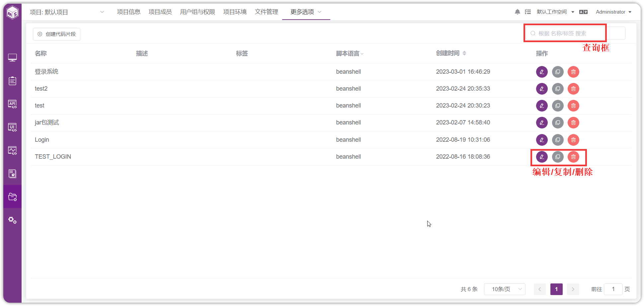Image resolution: width=644 pixels, height=306 pixels.
Task: Delete the Login snippet
Action: [x=573, y=140]
